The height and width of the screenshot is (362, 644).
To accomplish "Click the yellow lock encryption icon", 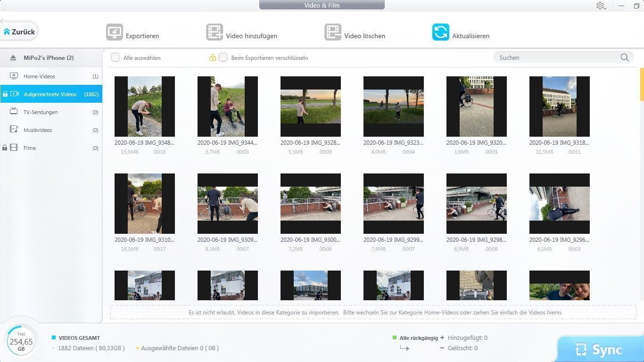I will click(x=213, y=58).
